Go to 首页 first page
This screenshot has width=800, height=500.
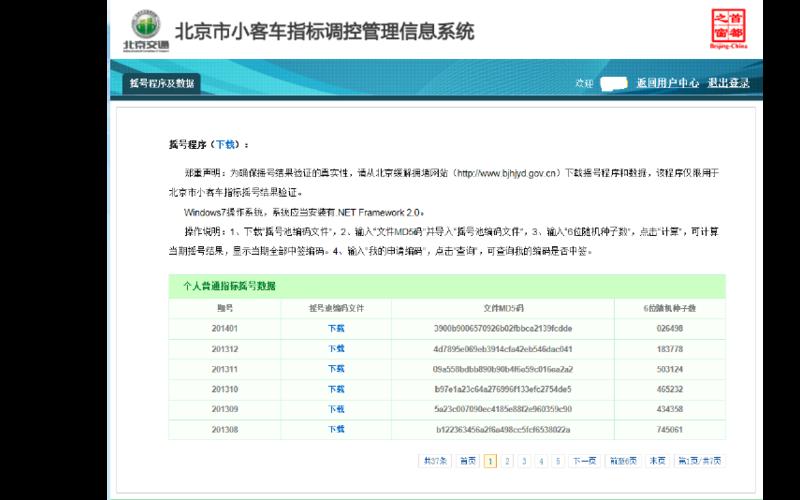468,461
